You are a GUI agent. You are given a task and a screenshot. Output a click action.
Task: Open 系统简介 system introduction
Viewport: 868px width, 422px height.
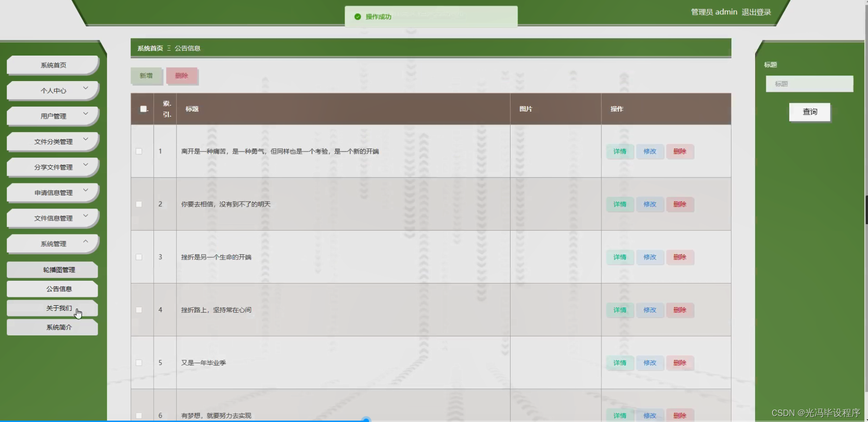(52, 327)
